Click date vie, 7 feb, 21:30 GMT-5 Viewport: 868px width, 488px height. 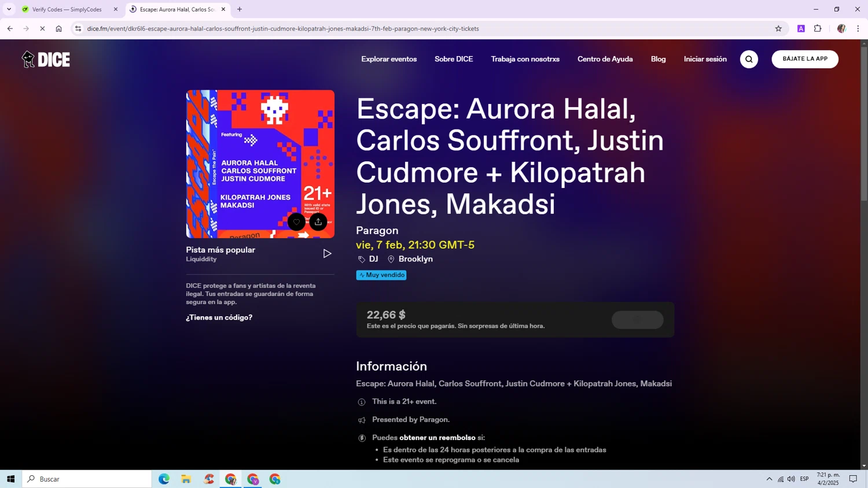pyautogui.click(x=415, y=245)
